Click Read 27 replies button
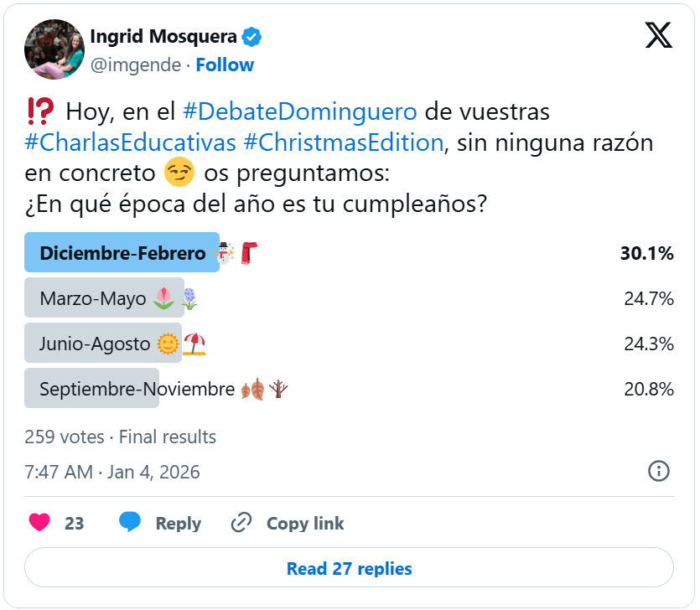 (x=349, y=569)
